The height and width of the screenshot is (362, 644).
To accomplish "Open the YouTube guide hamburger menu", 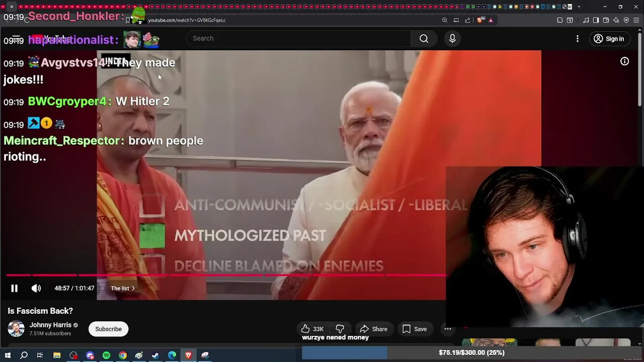I will [16, 39].
